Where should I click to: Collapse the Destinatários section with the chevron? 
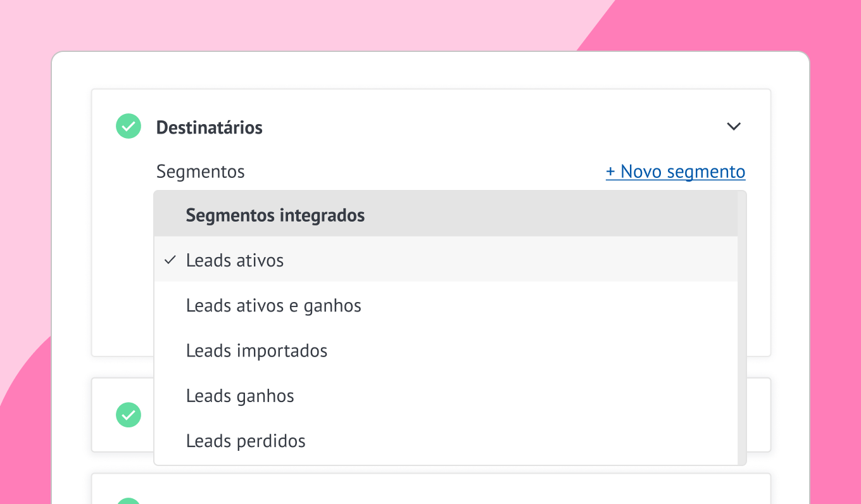coord(734,127)
